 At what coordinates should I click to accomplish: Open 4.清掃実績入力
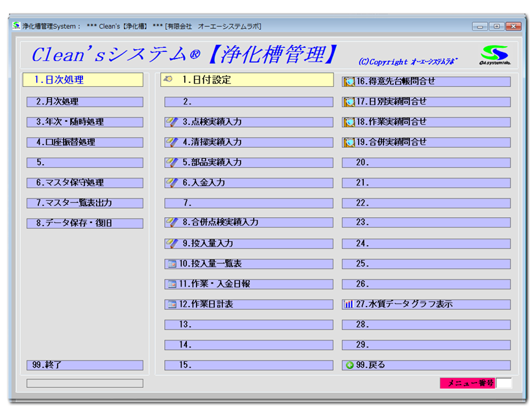248,143
